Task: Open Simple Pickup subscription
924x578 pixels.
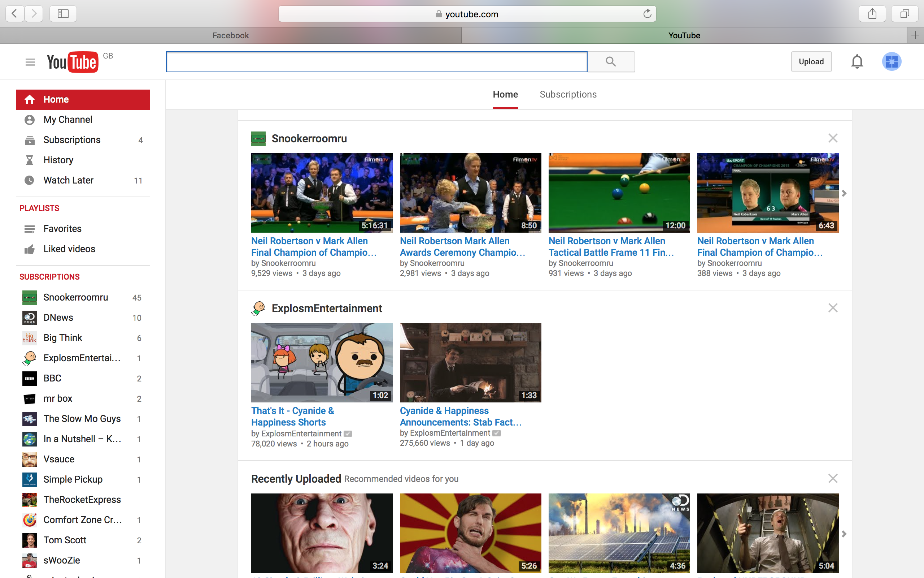Action: (x=83, y=480)
